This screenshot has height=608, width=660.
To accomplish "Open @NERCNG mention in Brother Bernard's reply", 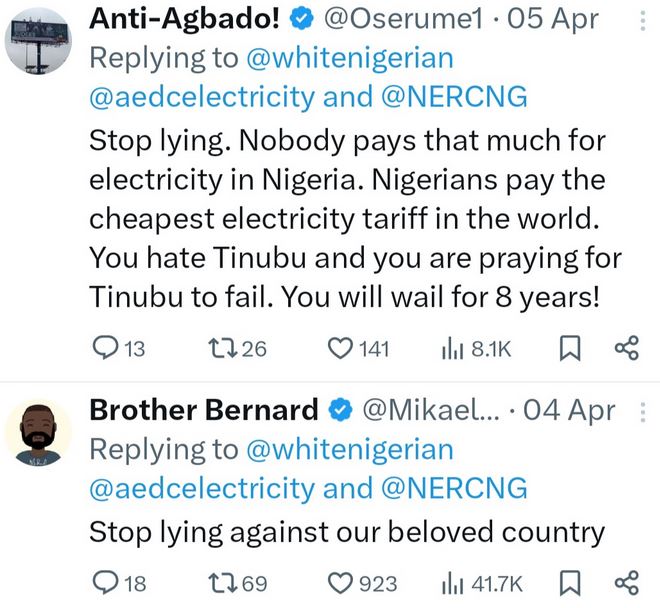I will point(453,489).
